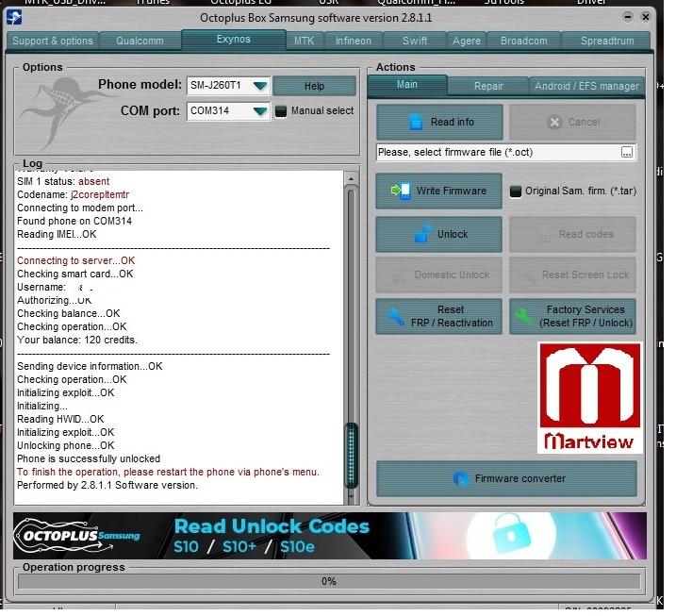The height and width of the screenshot is (616, 676).
Task: Click Reset FRP / Reactivation button
Action: coord(441,318)
